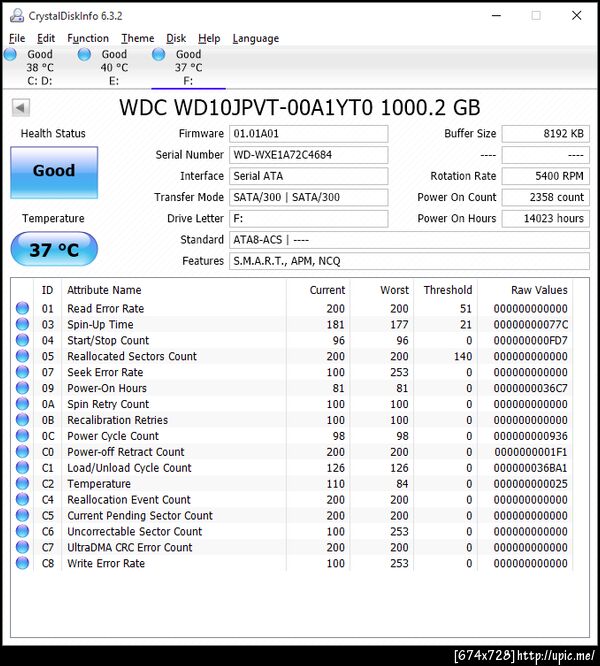Click status orb for Spin-Up Time
Screen dimensions: 600x666
[22, 325]
